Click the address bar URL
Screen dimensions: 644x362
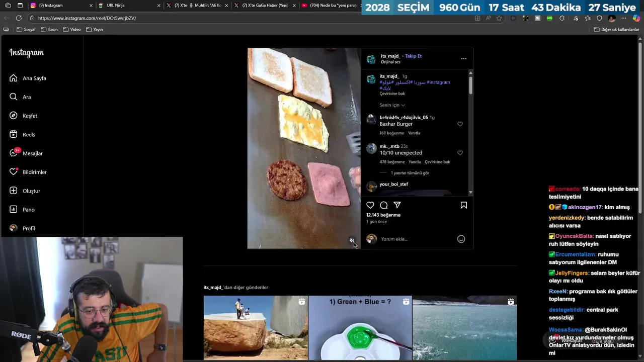(87, 18)
